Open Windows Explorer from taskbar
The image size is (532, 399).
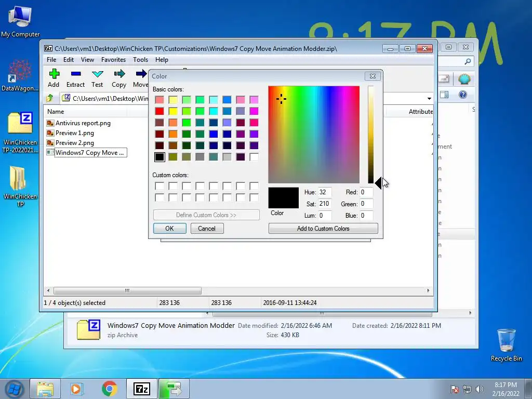[45, 389]
